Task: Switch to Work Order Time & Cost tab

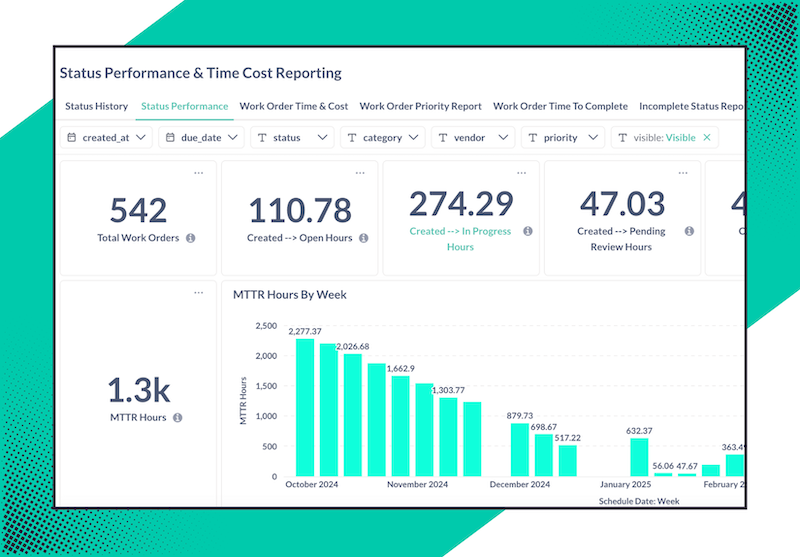Action: coord(294,106)
